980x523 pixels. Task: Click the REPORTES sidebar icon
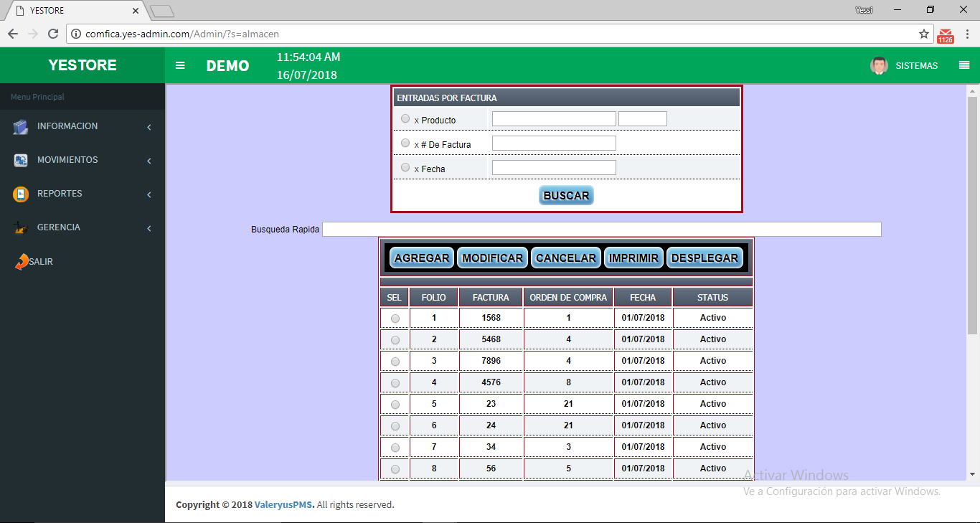(21, 194)
